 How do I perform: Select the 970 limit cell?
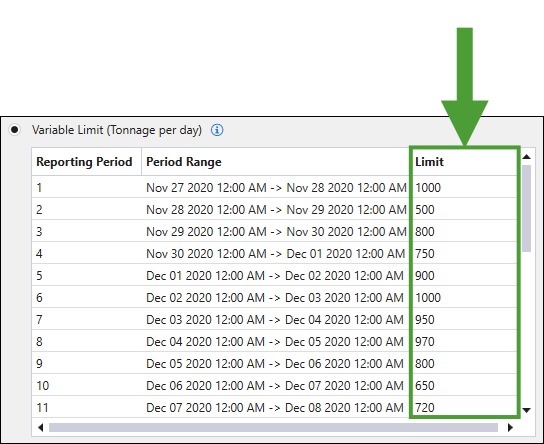click(464, 341)
